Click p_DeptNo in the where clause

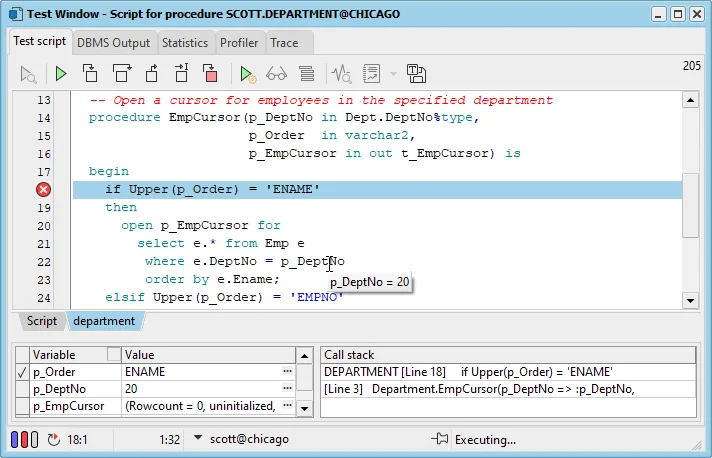click(312, 261)
